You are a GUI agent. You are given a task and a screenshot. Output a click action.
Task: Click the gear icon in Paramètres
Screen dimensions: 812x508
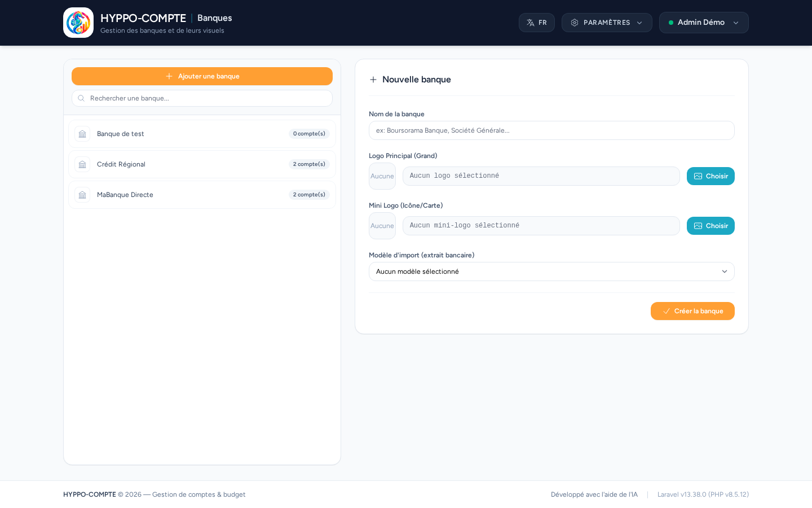click(575, 23)
